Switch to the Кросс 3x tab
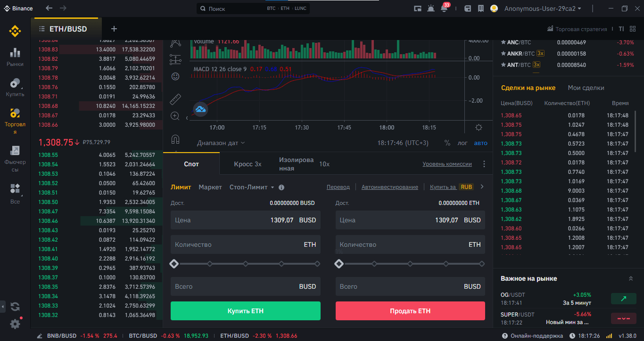This screenshot has height=341, width=644. pyautogui.click(x=248, y=164)
